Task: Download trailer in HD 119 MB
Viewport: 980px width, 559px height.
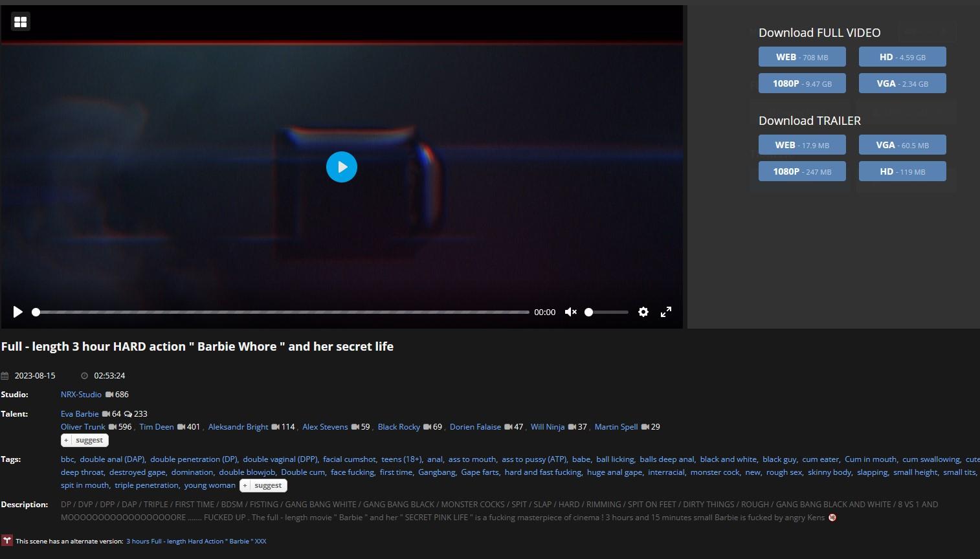Action: click(x=902, y=171)
